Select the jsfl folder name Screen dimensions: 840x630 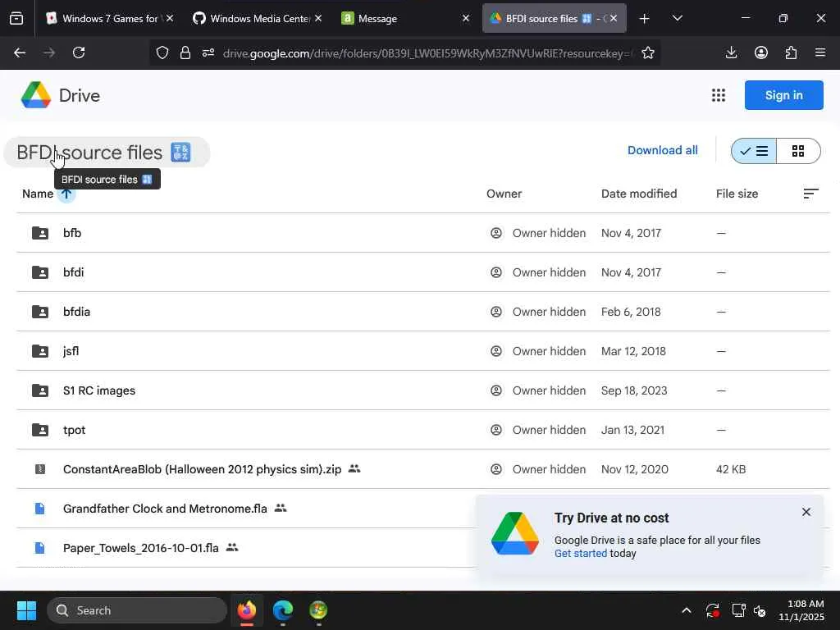point(71,351)
